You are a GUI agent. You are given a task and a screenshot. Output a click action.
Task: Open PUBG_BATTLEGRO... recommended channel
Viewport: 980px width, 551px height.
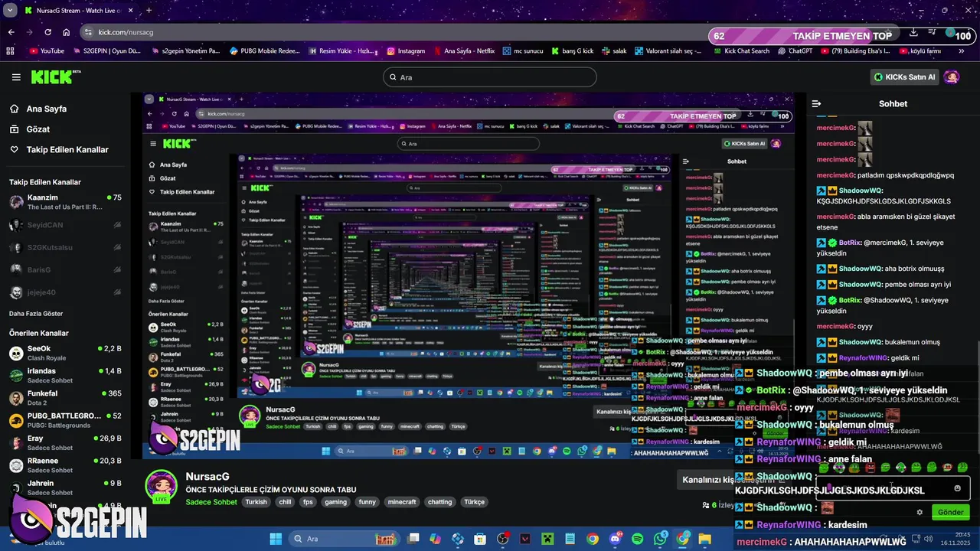click(64, 420)
